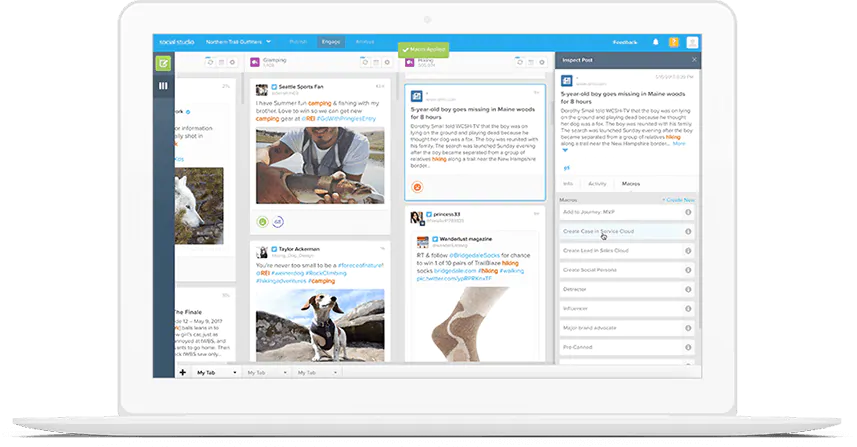Viewport: 857px width, 447px height.
Task: Add a new tab with plus icon
Action: click(183, 372)
